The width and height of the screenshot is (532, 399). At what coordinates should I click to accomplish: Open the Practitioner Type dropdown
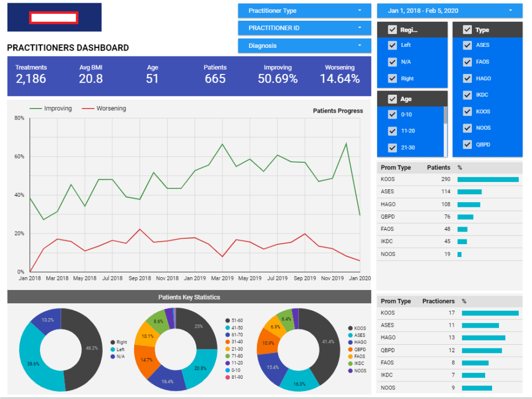[304, 11]
